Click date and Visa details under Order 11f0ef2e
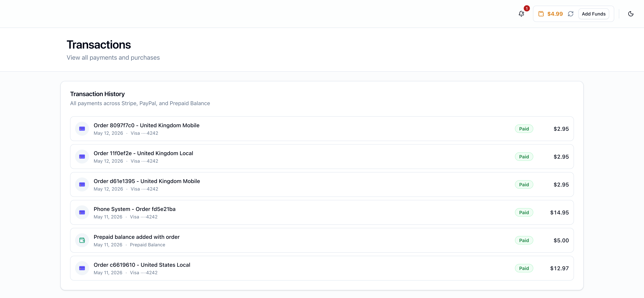This screenshot has height=298, width=644. (x=126, y=161)
